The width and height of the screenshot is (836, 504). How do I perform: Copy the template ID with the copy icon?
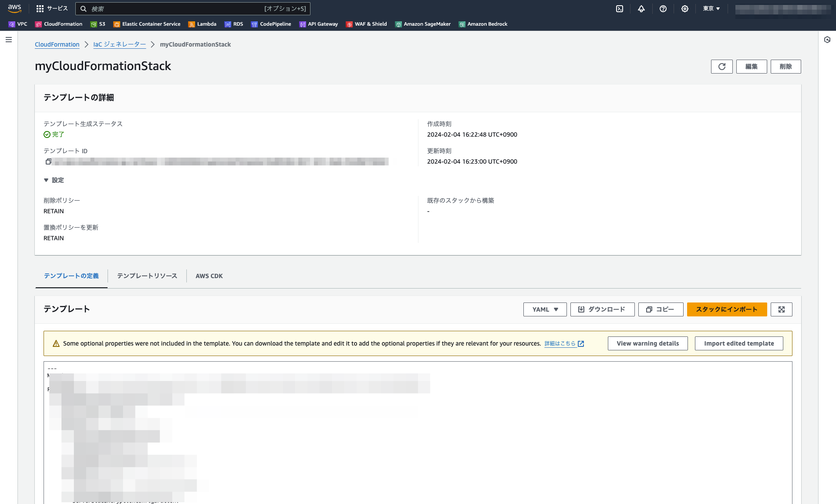pos(48,161)
